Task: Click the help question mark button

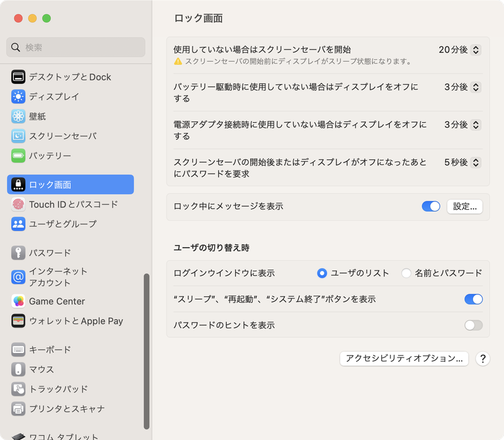Action: click(x=483, y=359)
